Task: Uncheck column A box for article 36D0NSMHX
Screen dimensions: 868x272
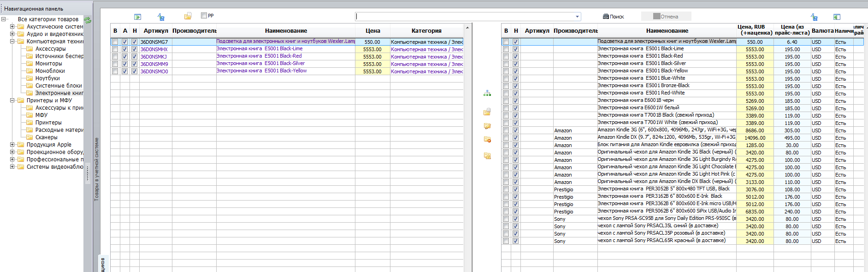Action: point(124,49)
